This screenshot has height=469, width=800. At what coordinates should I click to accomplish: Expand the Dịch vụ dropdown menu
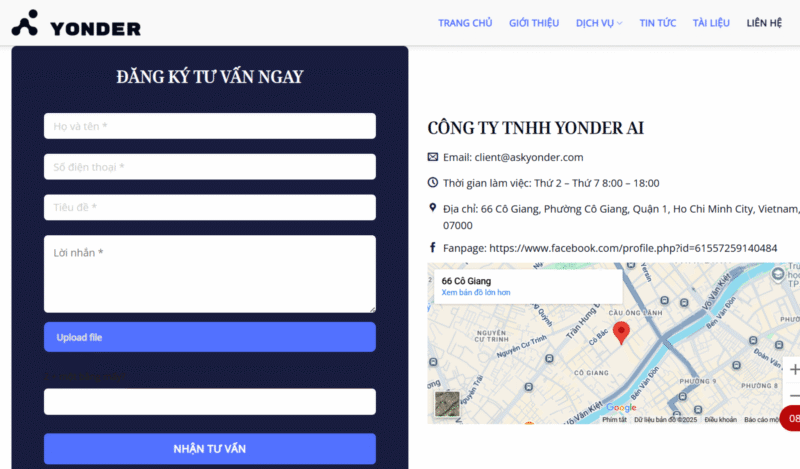599,23
